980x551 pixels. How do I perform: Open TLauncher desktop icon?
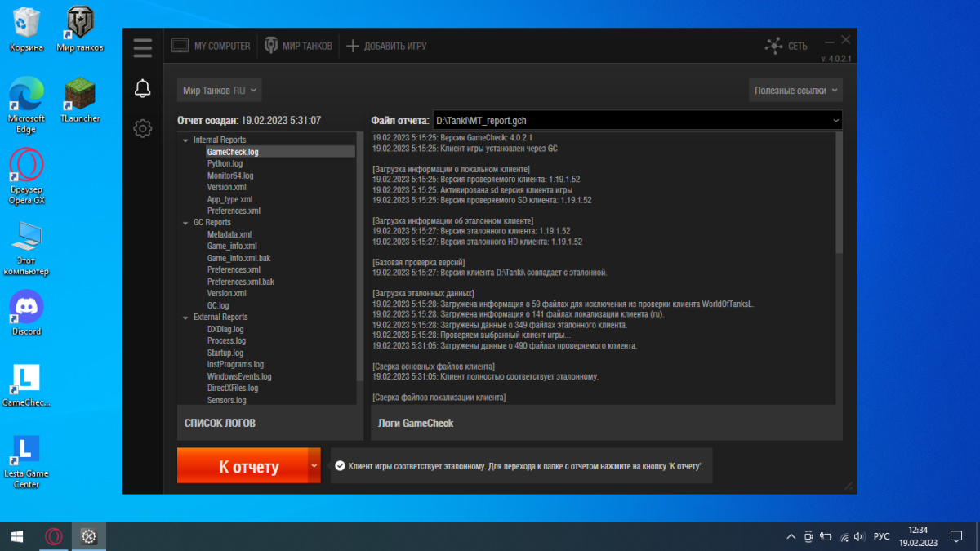[80, 99]
